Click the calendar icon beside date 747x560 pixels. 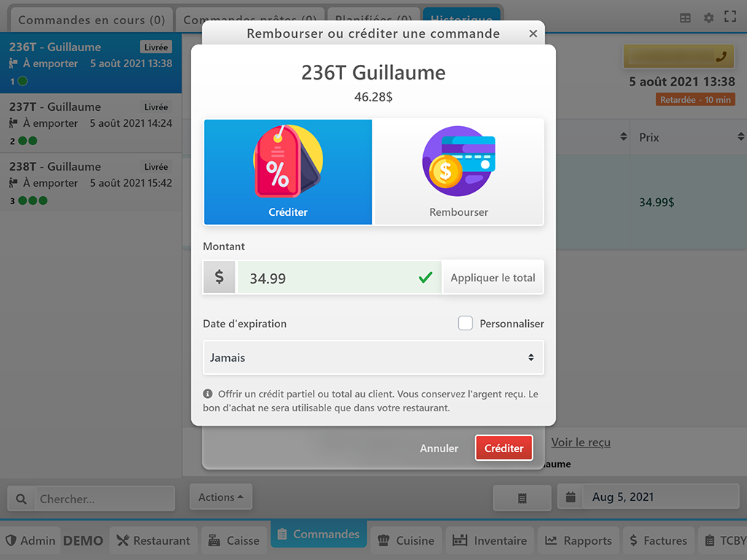[570, 497]
